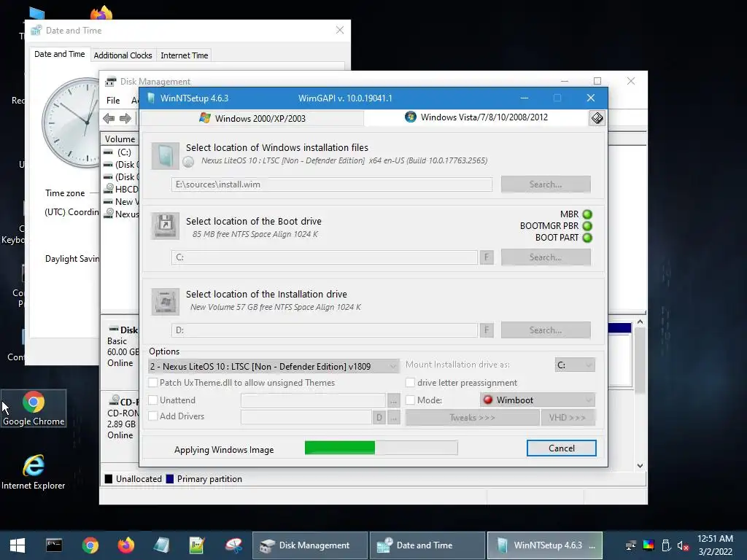The image size is (747, 560).
Task: Toggle the Add Drivers checkbox
Action: click(x=153, y=416)
